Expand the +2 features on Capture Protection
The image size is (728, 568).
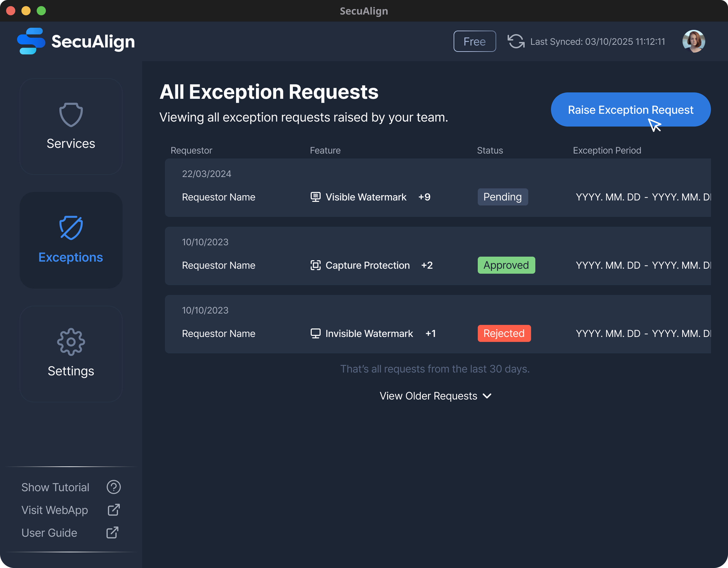[x=427, y=265]
